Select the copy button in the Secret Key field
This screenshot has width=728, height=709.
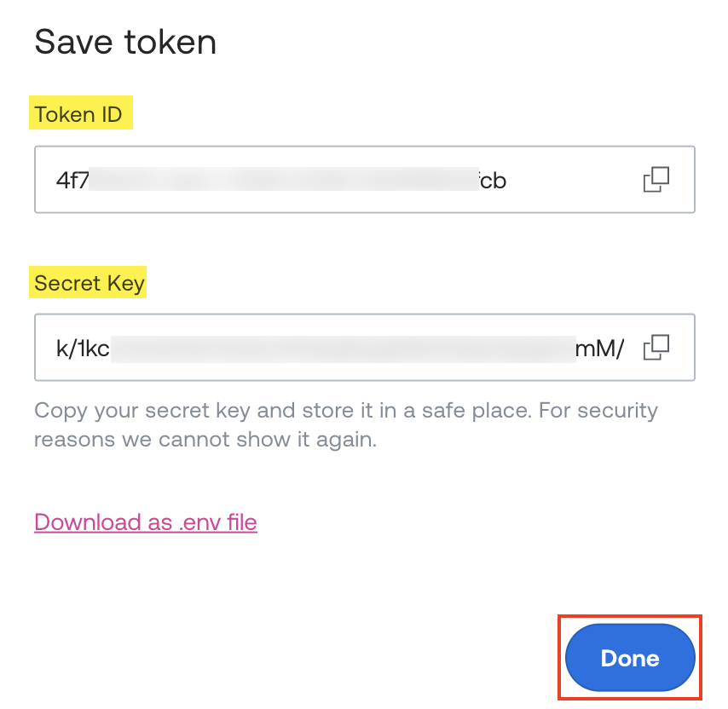tap(656, 347)
